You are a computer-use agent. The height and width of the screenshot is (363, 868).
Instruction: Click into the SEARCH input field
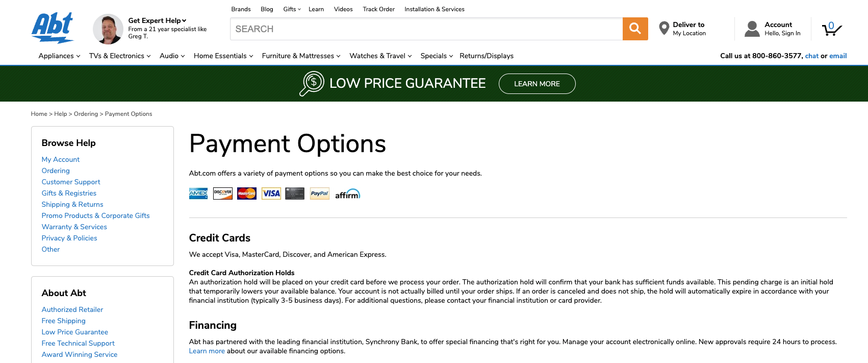point(426,29)
